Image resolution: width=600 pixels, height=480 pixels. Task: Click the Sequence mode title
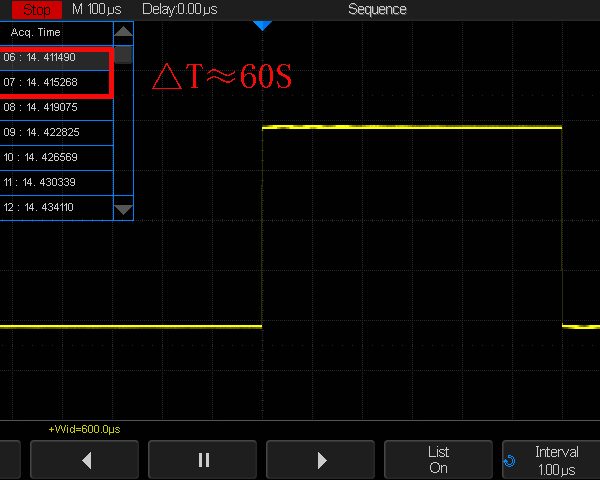click(x=377, y=9)
